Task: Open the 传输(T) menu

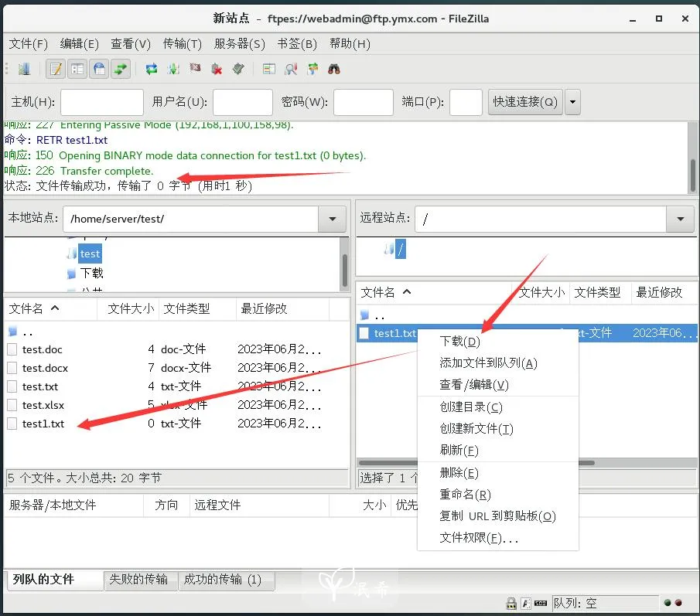Action: [182, 44]
